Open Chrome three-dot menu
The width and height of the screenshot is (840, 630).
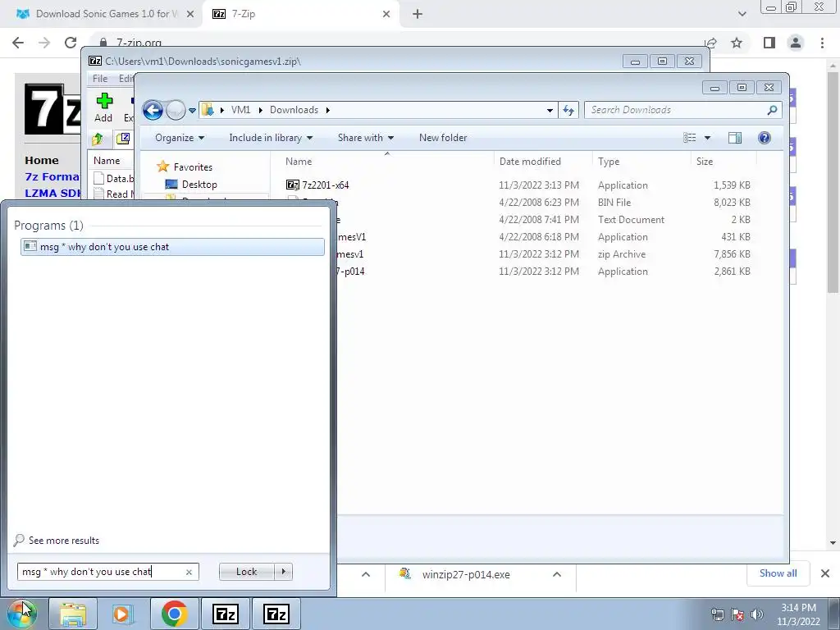coord(822,43)
